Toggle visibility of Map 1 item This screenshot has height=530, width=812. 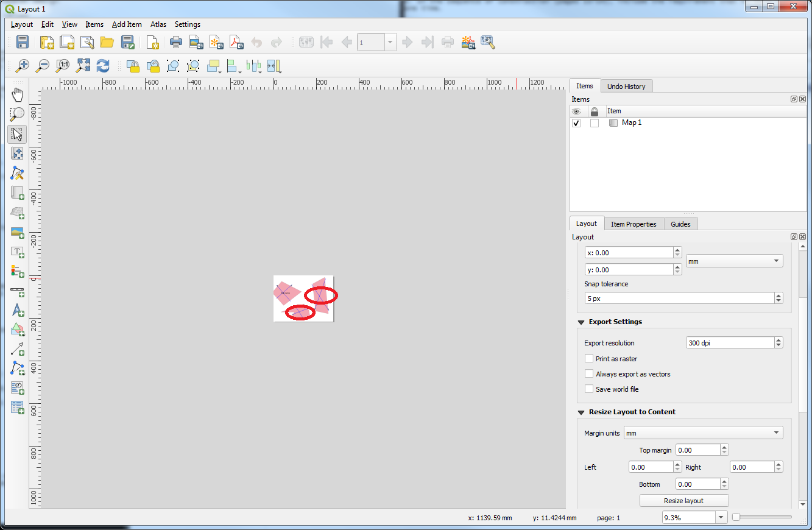click(x=576, y=122)
